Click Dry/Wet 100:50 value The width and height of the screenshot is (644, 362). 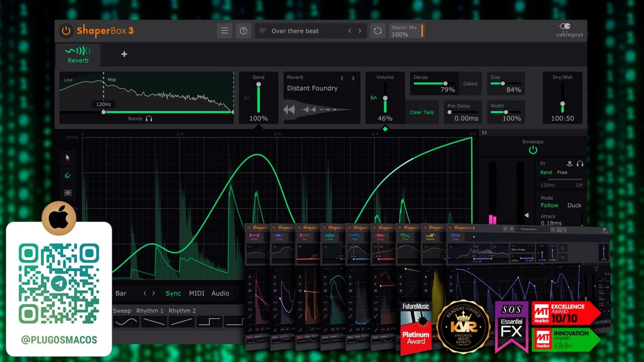tap(562, 118)
